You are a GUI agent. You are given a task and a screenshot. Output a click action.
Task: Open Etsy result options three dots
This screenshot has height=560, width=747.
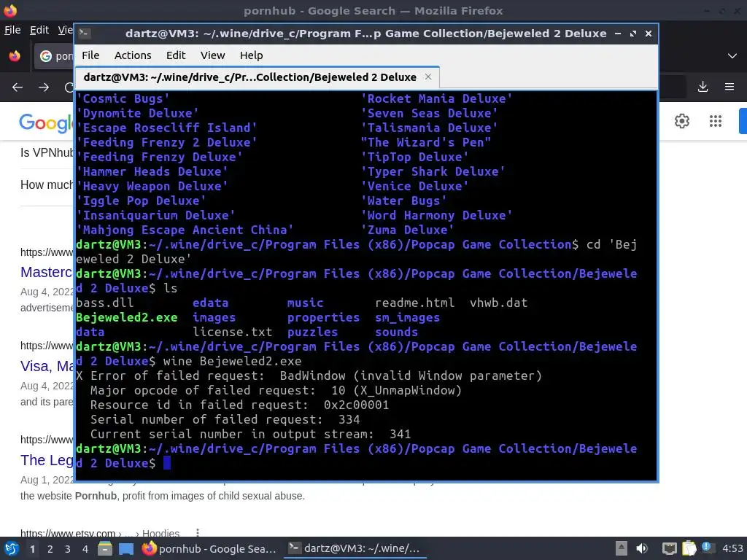(x=197, y=533)
